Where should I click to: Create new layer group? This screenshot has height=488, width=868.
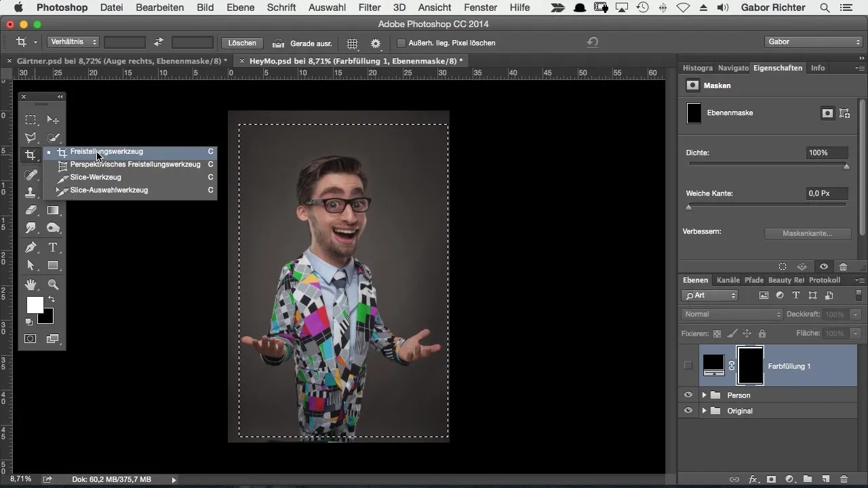point(808,479)
